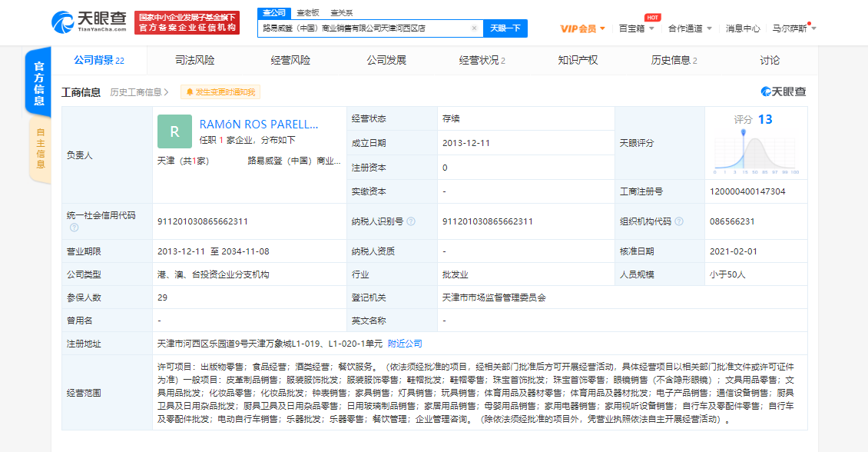
Task: Switch to 知识产权 tab
Action: [578, 61]
